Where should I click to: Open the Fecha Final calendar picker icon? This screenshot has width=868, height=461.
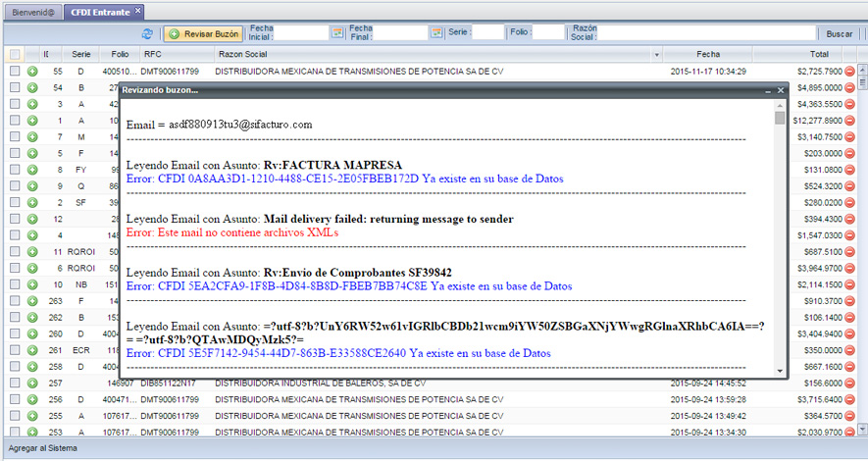pos(436,33)
